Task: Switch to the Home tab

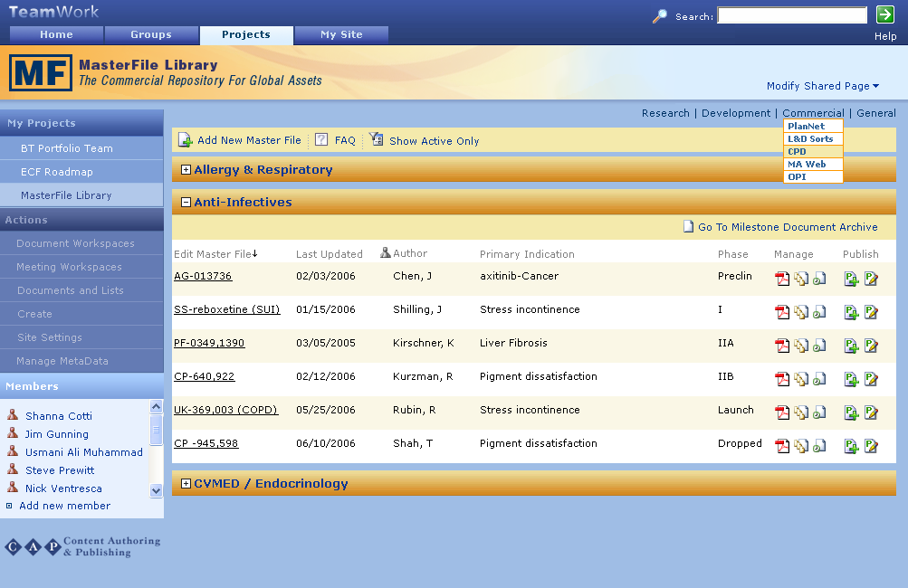Action: pos(56,34)
